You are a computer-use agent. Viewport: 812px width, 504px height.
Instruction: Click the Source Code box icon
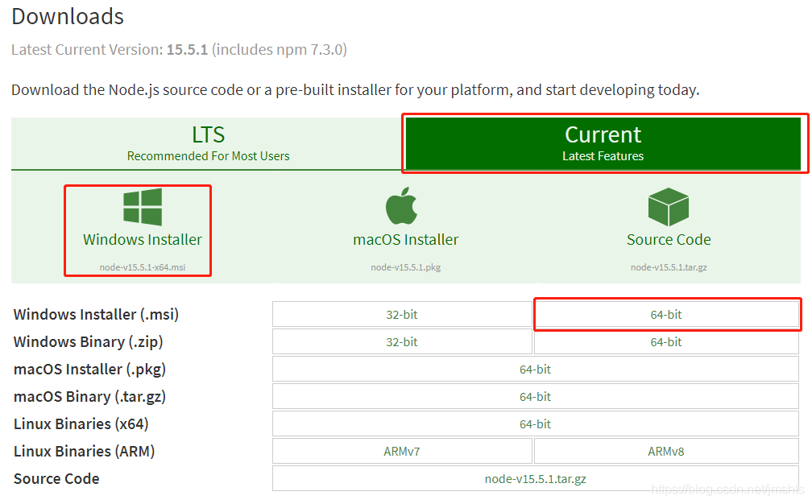(669, 207)
